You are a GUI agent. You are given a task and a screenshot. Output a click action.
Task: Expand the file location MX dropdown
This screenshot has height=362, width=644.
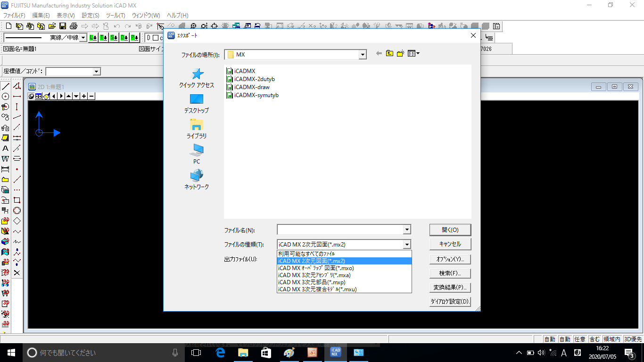[363, 55]
